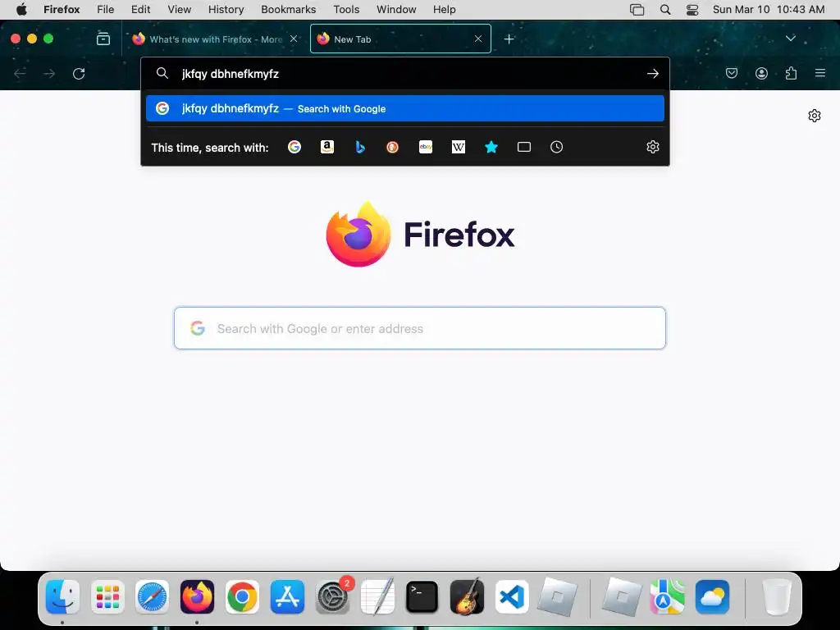Open Firefox View button
This screenshot has height=630, width=840.
[103, 39]
